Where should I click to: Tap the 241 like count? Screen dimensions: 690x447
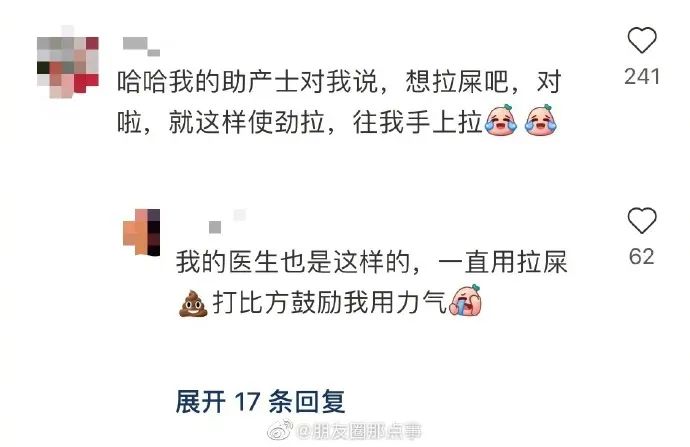point(642,77)
